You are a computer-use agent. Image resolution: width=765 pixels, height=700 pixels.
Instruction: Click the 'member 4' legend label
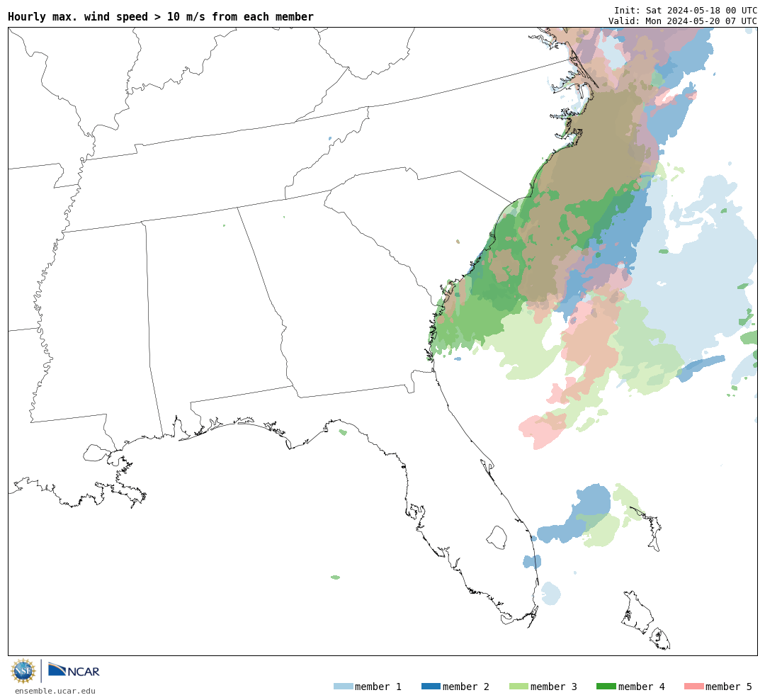(x=642, y=687)
